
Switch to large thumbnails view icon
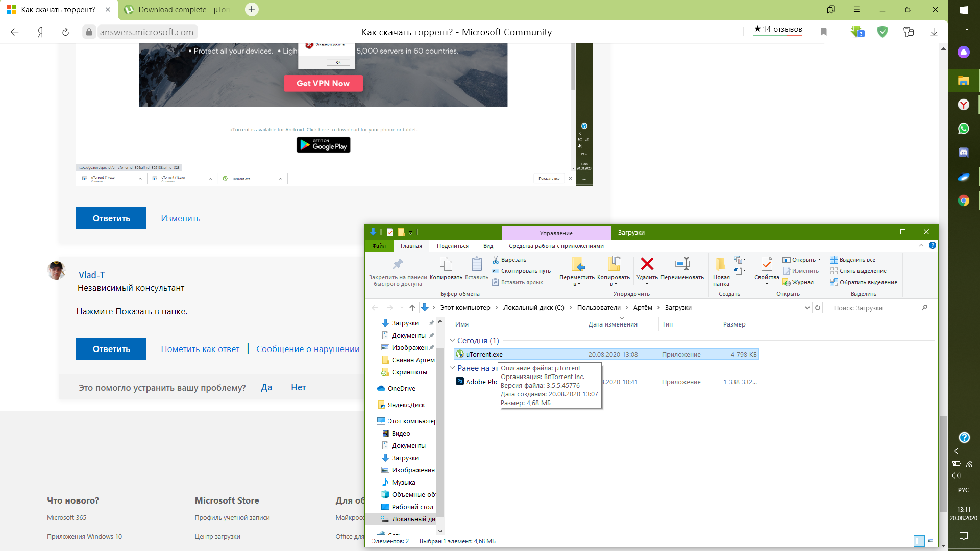[x=930, y=541]
